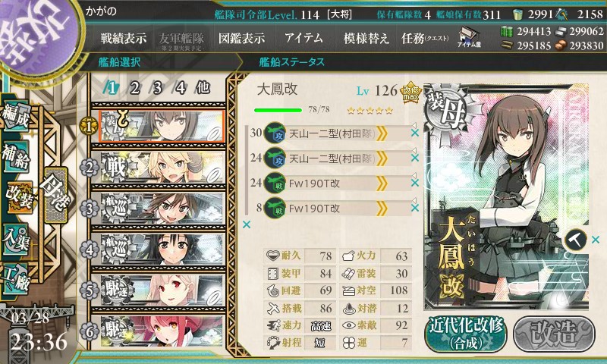Click the hammer expansion slot icon
The width and height of the screenshot is (607, 364).
click(x=575, y=240)
